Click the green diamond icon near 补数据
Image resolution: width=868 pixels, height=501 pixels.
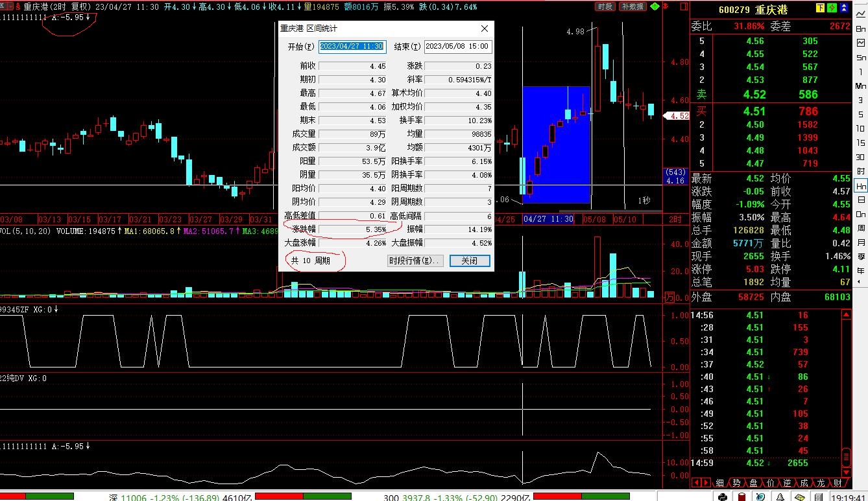tap(655, 6)
